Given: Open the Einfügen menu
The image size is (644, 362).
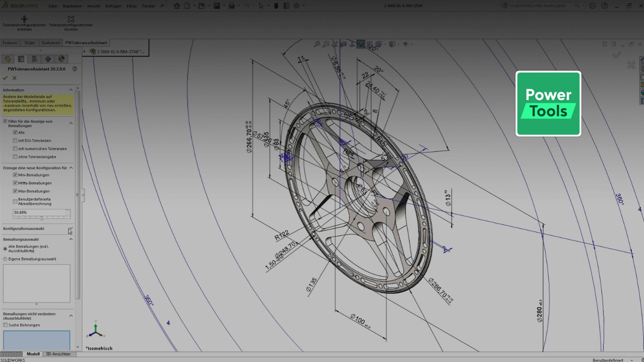Looking at the screenshot, I should [x=113, y=6].
